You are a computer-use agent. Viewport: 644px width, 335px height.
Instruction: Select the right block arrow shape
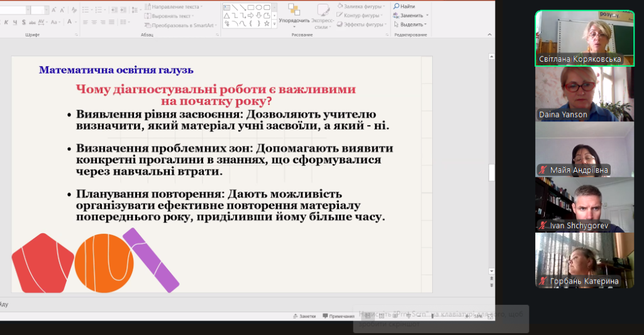click(x=250, y=16)
